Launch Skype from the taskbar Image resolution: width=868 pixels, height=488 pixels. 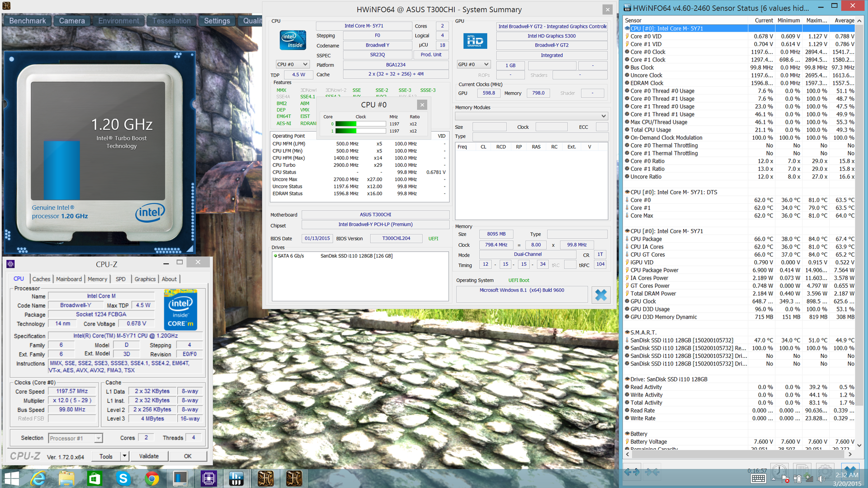123,478
